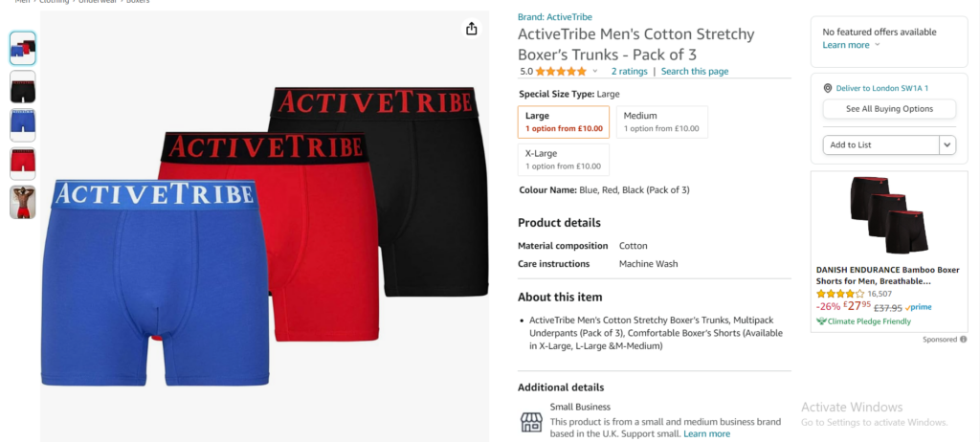The image size is (980, 442).
Task: Select the Large size option
Action: tap(563, 122)
